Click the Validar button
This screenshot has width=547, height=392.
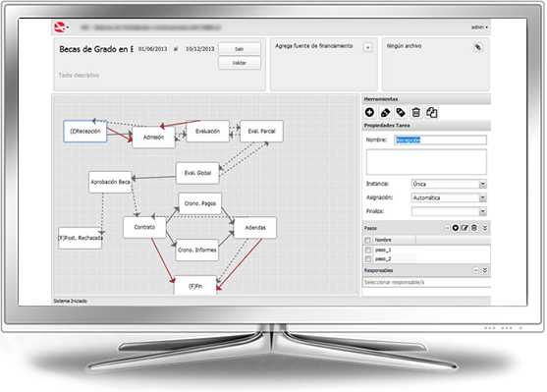[240, 63]
